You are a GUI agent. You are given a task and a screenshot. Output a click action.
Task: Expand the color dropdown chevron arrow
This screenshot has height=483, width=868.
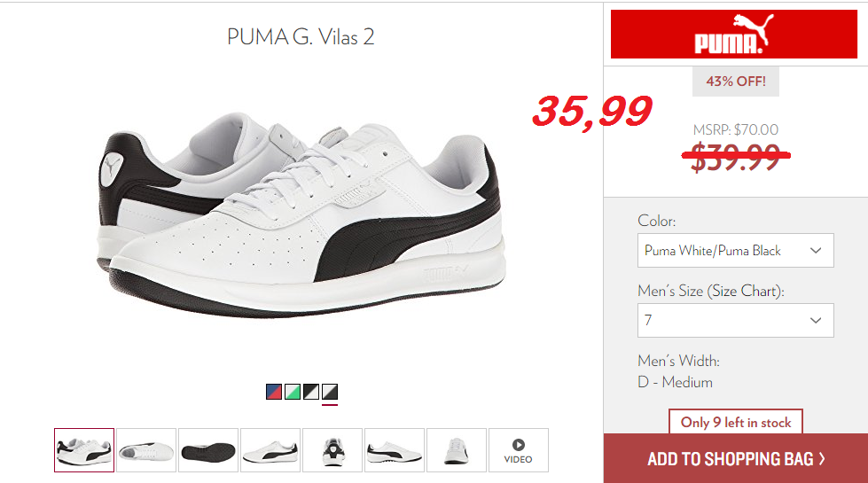click(x=816, y=251)
